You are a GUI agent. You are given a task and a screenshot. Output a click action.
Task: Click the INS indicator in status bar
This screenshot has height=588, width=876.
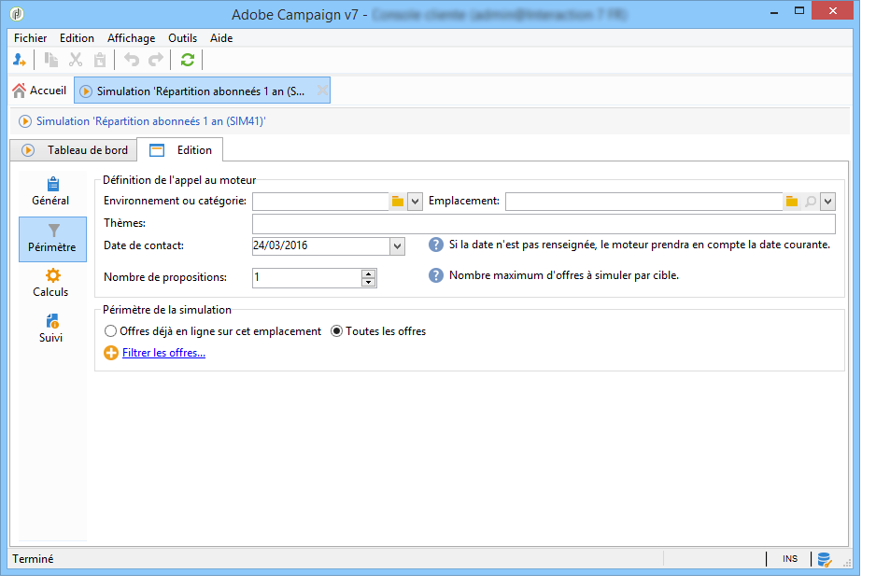pos(790,559)
